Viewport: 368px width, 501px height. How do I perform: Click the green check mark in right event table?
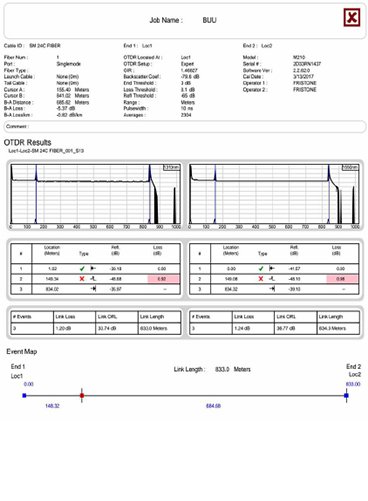(261, 268)
